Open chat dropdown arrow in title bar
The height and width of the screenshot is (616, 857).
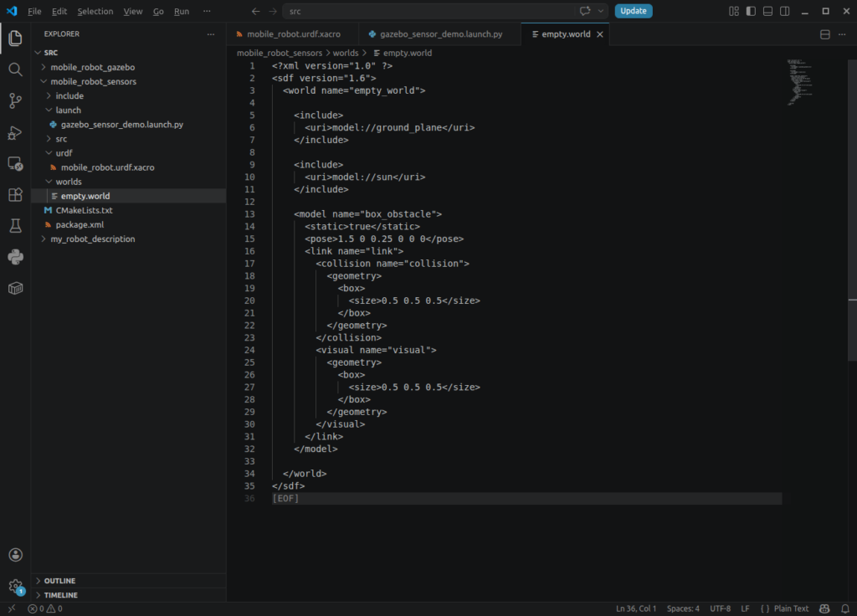(x=601, y=11)
